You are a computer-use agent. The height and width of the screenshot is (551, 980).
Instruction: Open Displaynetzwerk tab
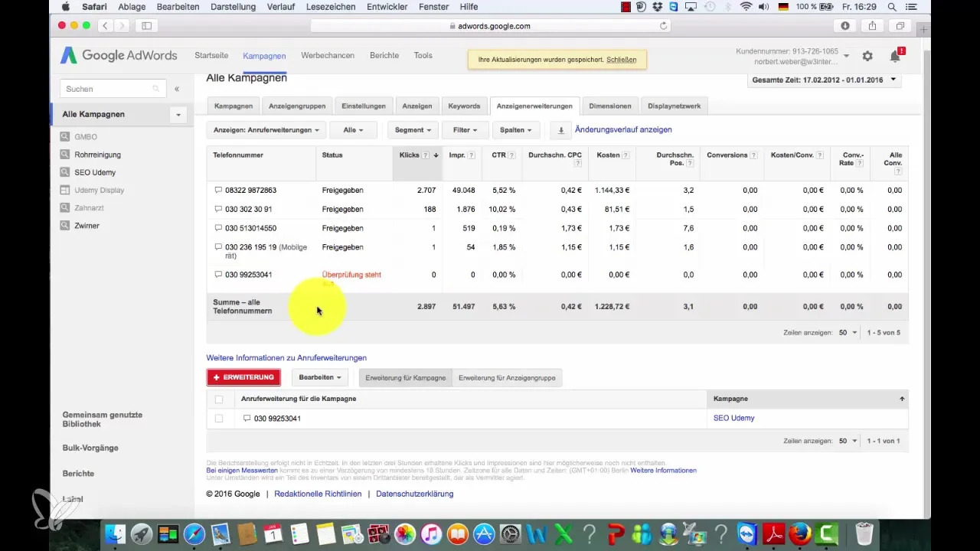click(674, 106)
